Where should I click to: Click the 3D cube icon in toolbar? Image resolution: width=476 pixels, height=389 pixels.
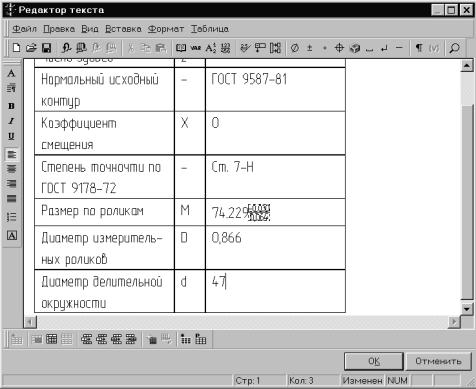coord(355,48)
